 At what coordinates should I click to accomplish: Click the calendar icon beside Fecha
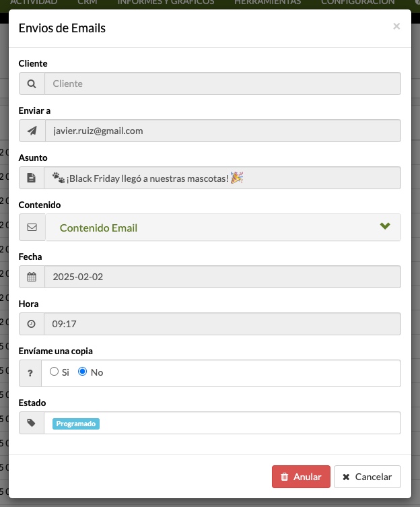32,277
